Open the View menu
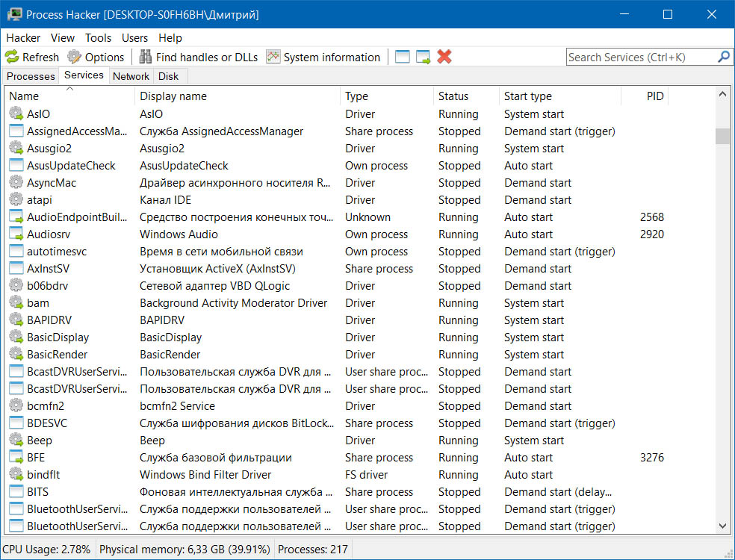 pos(62,38)
